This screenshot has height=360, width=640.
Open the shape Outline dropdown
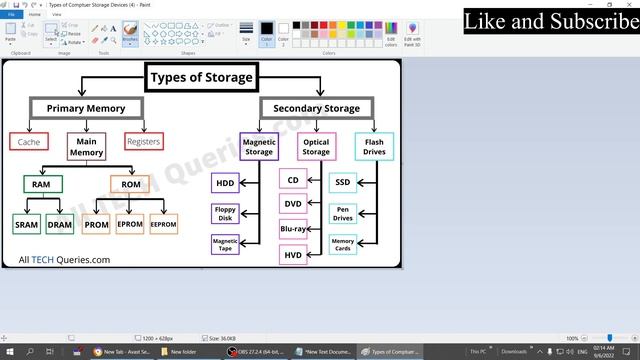click(220, 25)
